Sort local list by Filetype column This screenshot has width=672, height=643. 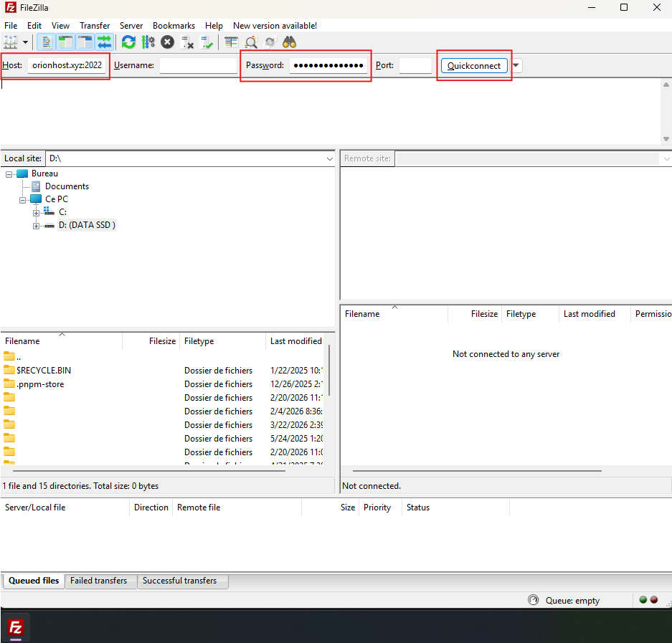click(x=222, y=341)
